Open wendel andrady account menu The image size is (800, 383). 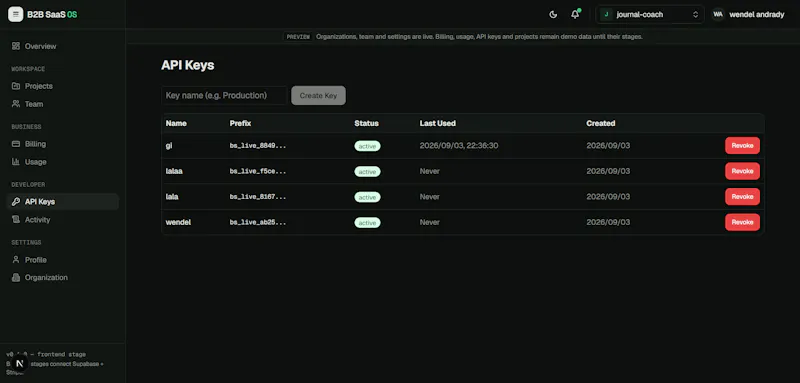[757, 14]
